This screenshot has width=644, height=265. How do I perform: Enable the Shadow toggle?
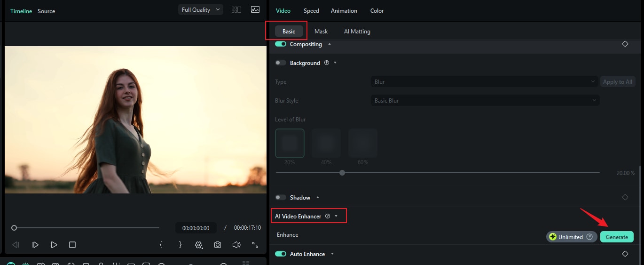[x=281, y=198]
